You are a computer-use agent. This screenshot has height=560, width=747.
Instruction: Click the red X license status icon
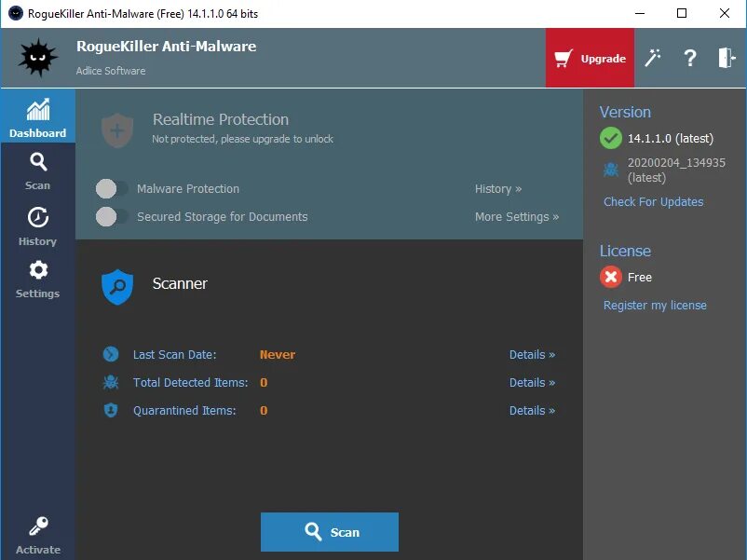611,277
